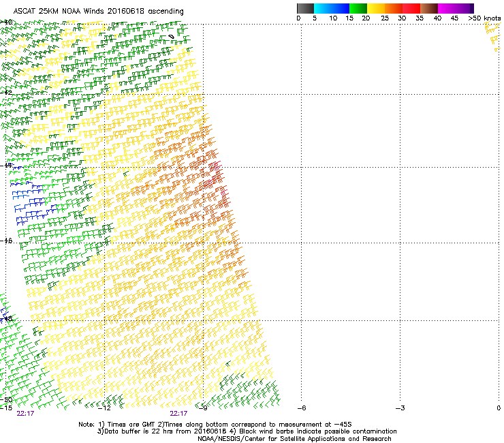Click the "22:17" timestamp beside the -9 label

(x=178, y=414)
